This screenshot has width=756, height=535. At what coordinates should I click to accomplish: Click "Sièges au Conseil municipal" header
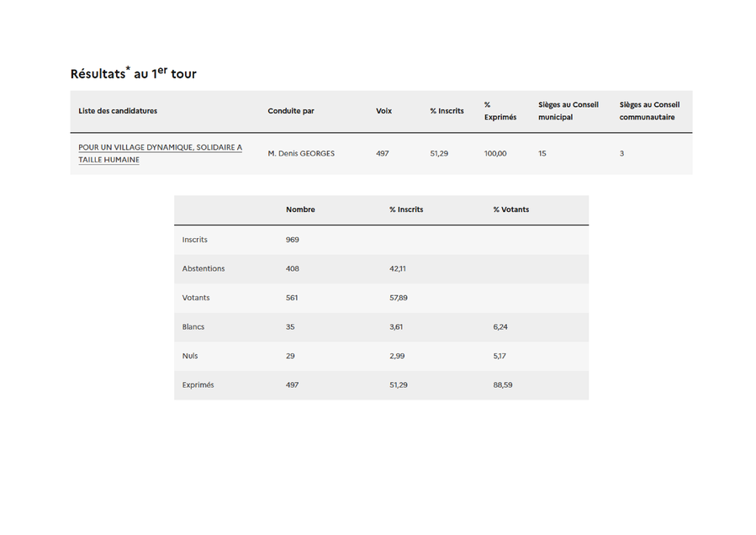(568, 111)
